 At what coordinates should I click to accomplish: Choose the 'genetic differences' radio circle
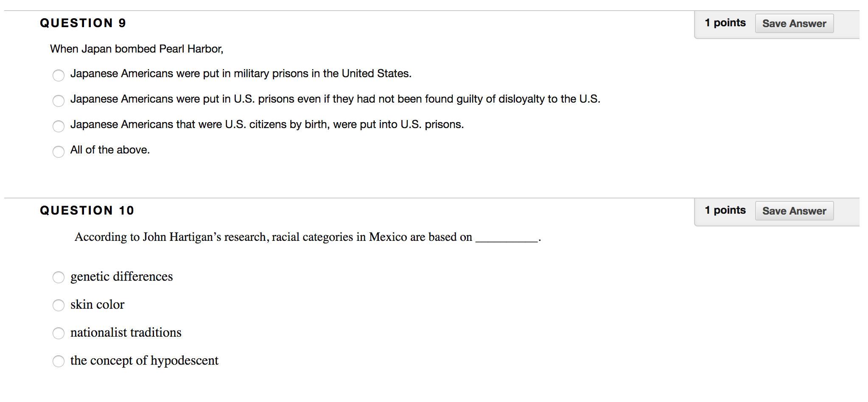tap(59, 277)
